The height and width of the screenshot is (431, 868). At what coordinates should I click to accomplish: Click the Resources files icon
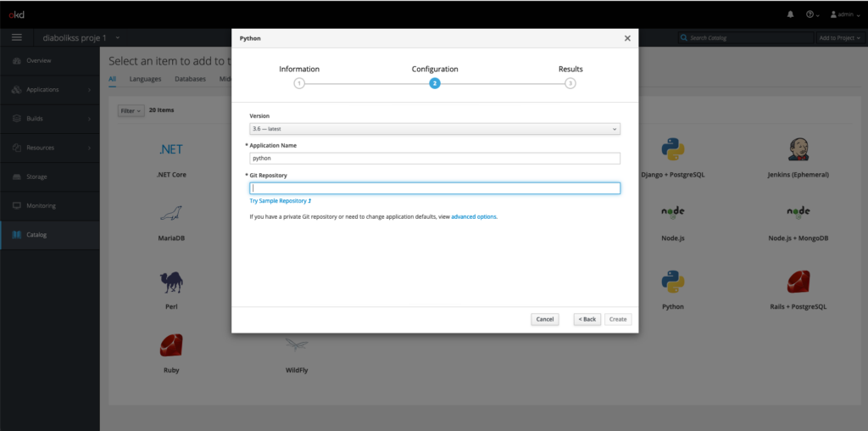(x=17, y=148)
